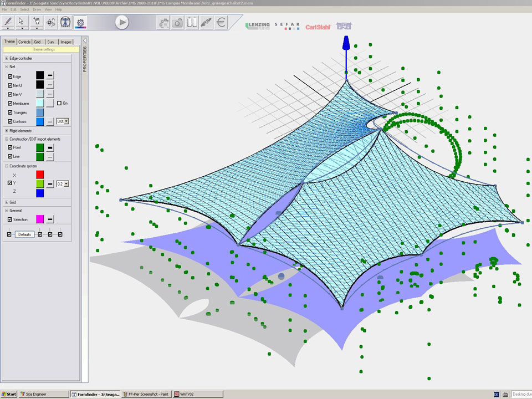Click the Euro cost icon
This screenshot has width=532, height=399.
(x=221, y=23)
